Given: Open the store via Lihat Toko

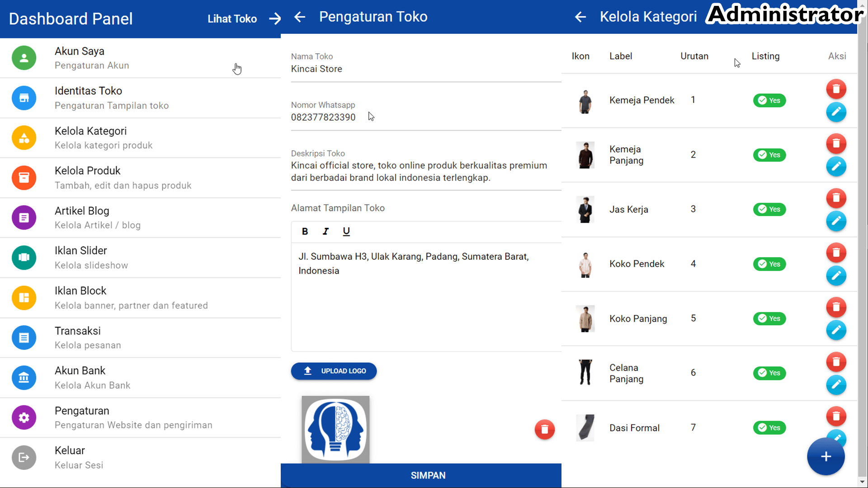Looking at the screenshot, I should click(x=231, y=19).
